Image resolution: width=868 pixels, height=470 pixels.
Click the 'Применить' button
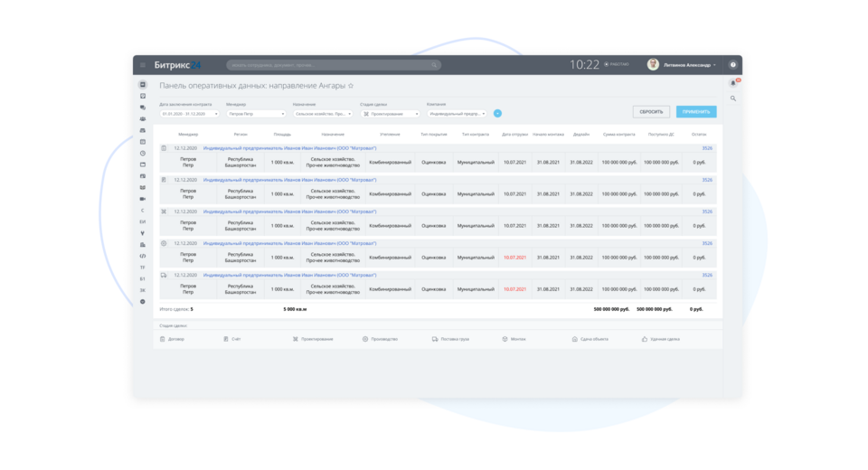tap(695, 112)
